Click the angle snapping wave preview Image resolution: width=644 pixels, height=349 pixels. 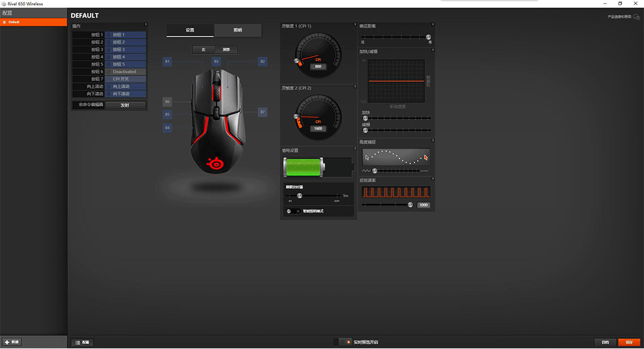pyautogui.click(x=396, y=157)
